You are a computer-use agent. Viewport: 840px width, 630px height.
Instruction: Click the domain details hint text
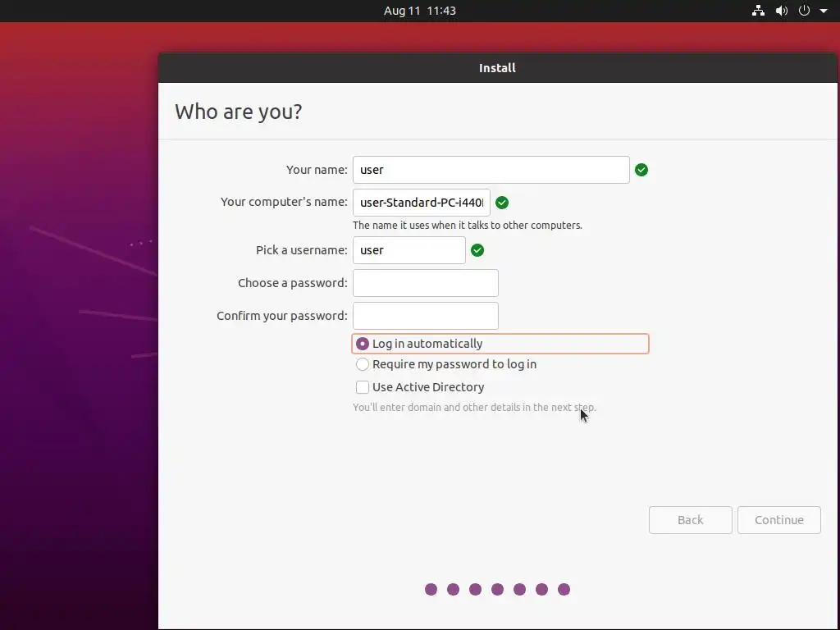pyautogui.click(x=474, y=408)
